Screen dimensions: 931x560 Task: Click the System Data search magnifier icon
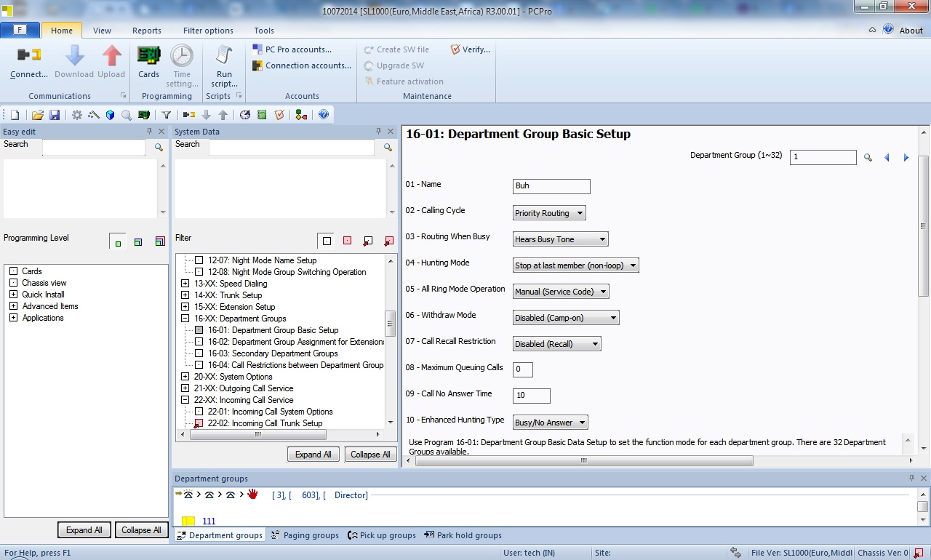pos(388,148)
